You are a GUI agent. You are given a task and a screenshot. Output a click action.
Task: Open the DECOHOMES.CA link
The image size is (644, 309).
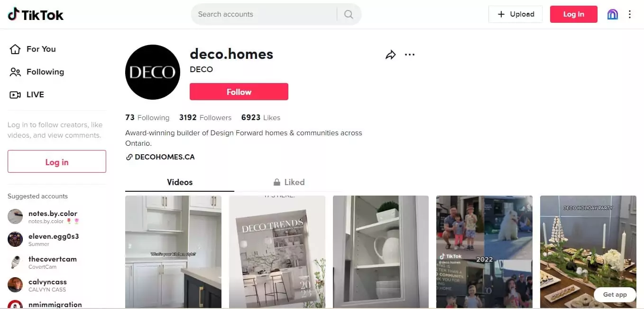pyautogui.click(x=160, y=157)
